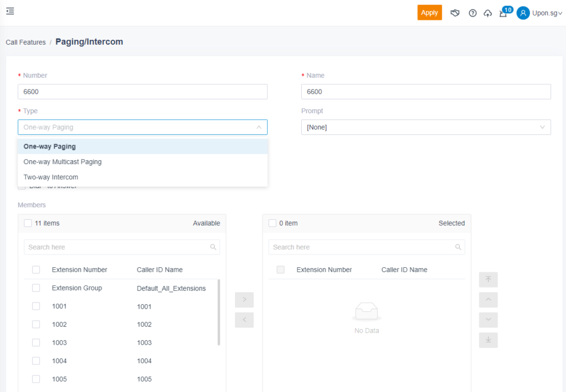Click the orange Apply button

pyautogui.click(x=429, y=12)
